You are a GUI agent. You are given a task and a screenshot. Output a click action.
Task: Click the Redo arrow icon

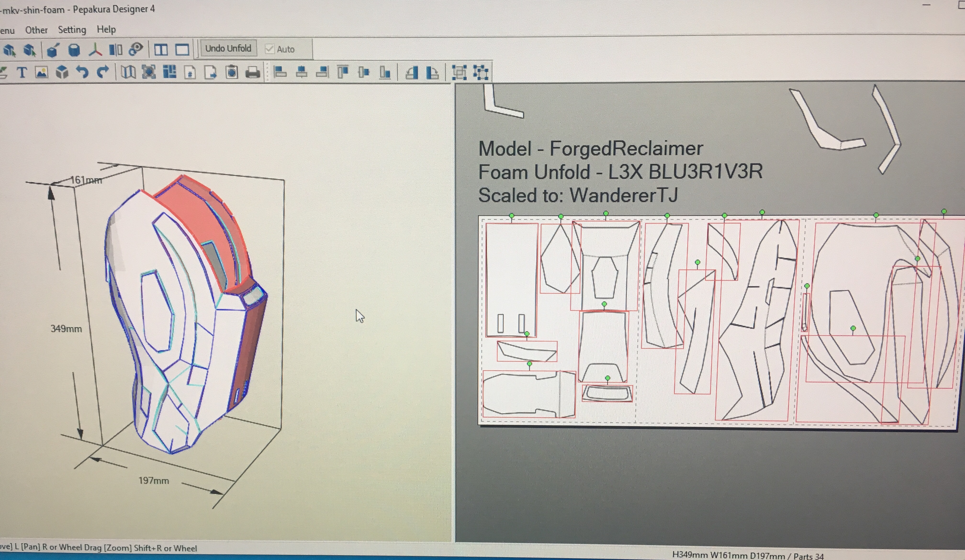[x=103, y=72]
